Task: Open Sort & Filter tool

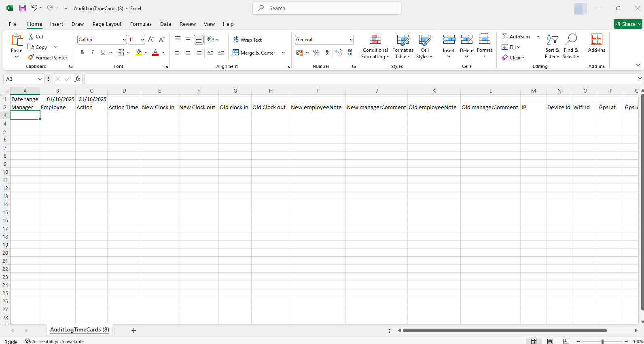Action: click(x=552, y=46)
